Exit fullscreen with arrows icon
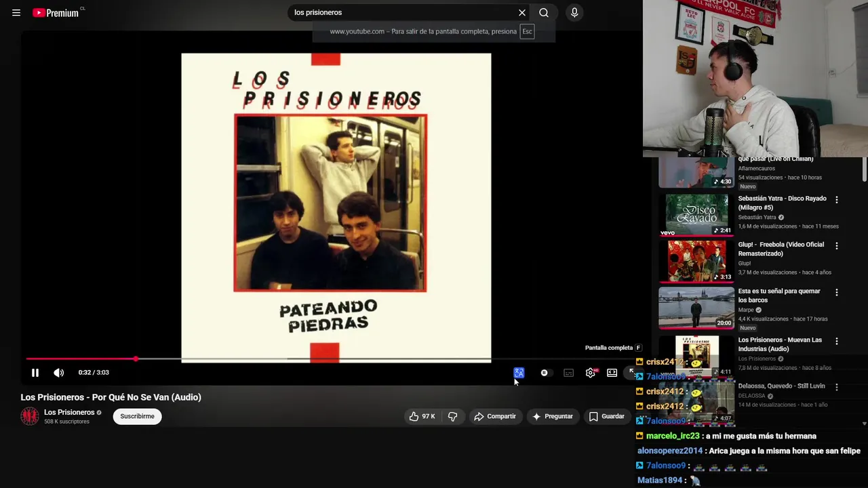The width and height of the screenshot is (868, 488). 631,372
